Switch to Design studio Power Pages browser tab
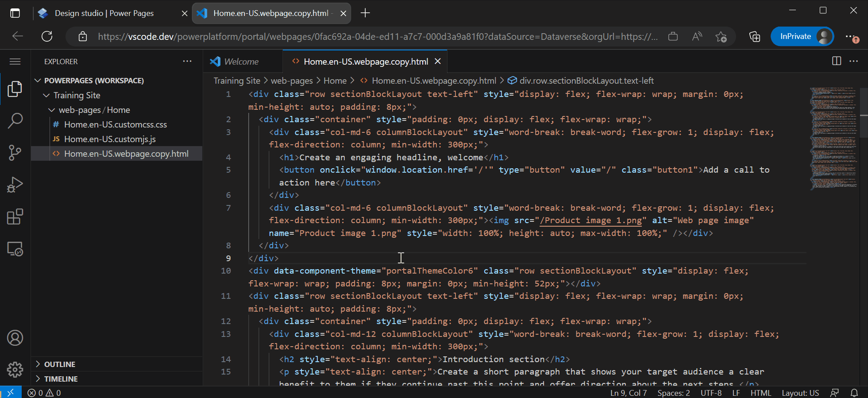Screen dimensions: 868x398 (104, 13)
